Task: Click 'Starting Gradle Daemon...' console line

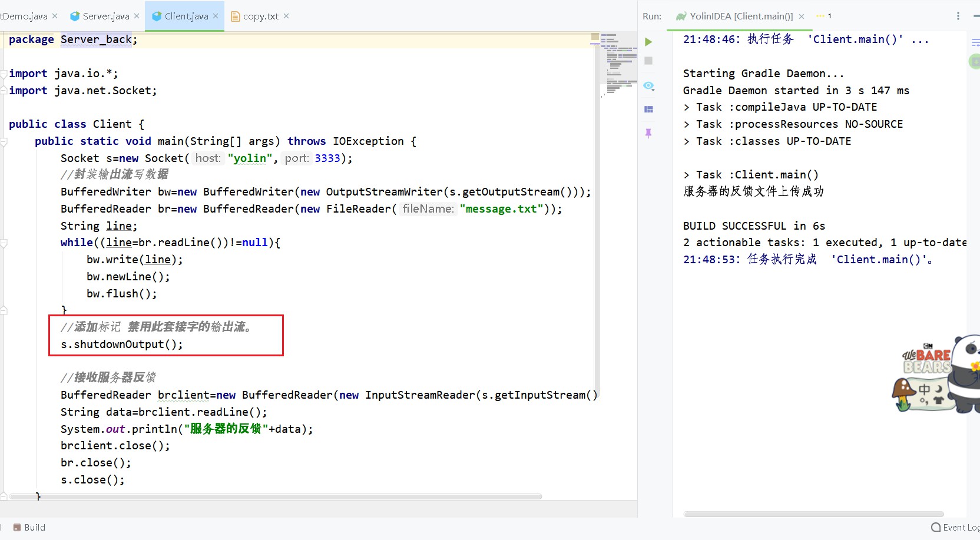Action: click(x=764, y=74)
